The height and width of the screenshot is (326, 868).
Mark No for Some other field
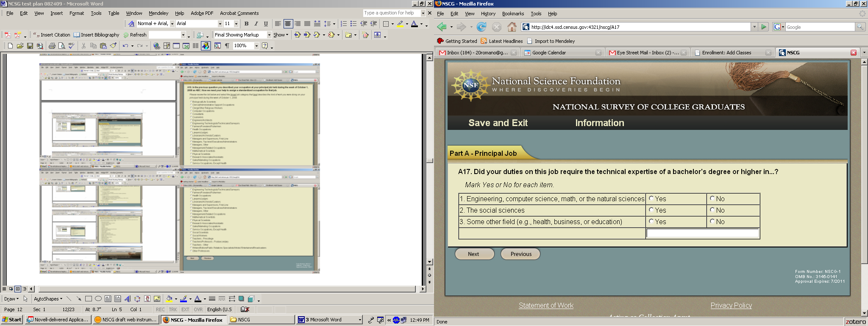[x=712, y=221]
